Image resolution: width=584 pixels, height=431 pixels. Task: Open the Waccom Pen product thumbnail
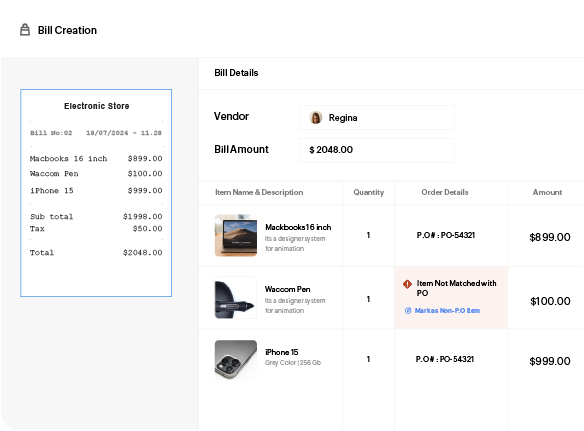pos(236,298)
